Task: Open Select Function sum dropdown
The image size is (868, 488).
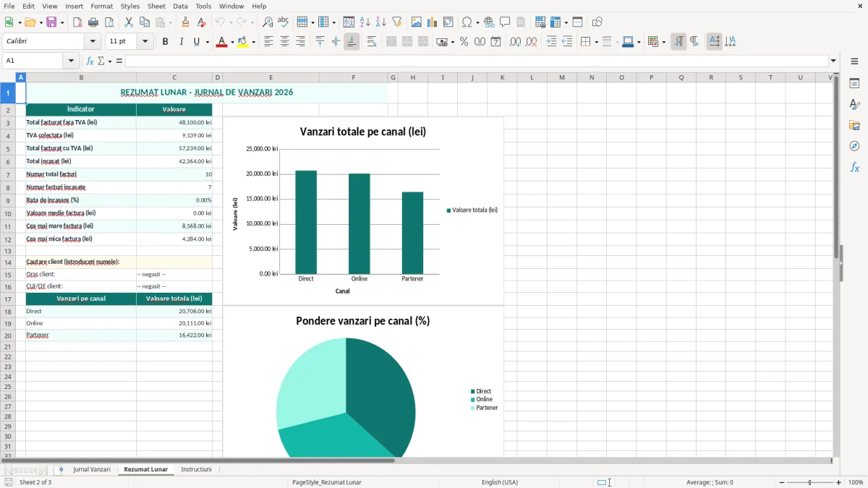Action: [x=111, y=61]
